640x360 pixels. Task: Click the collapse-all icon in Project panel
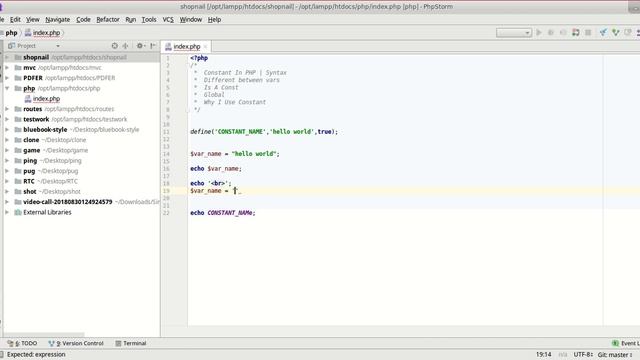click(x=126, y=46)
